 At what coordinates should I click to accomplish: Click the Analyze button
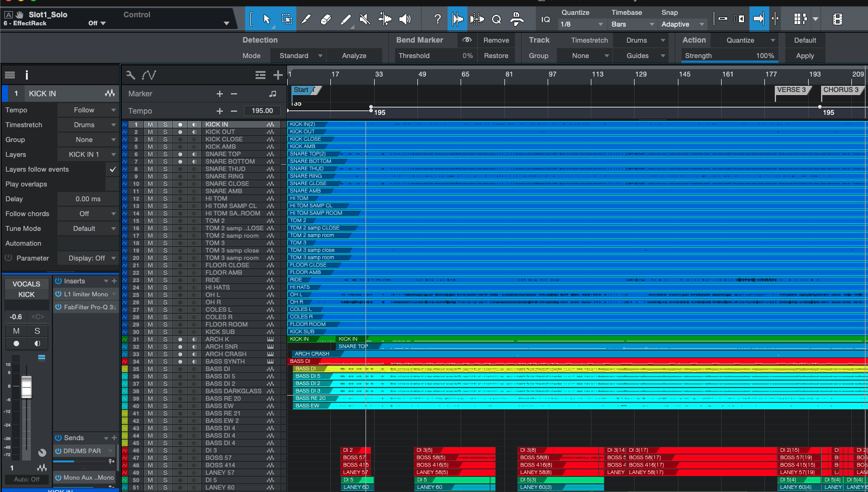coord(354,56)
